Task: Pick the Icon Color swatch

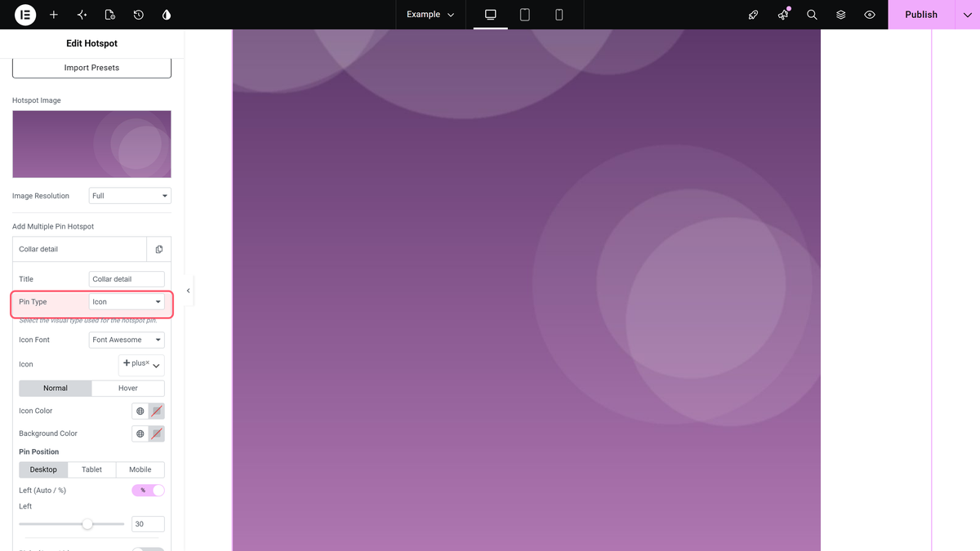Action: tap(157, 411)
